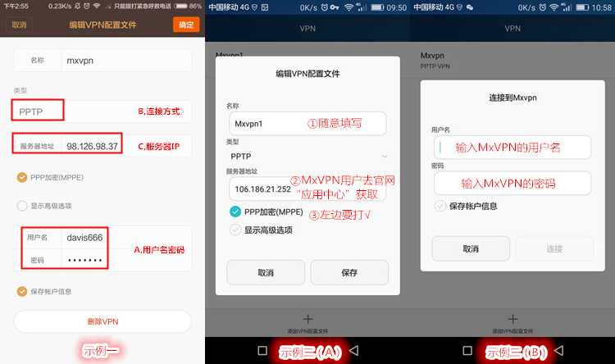Screen dimensions: 615x364
Task: Tap the 删除VPN button
Action: [102, 321]
